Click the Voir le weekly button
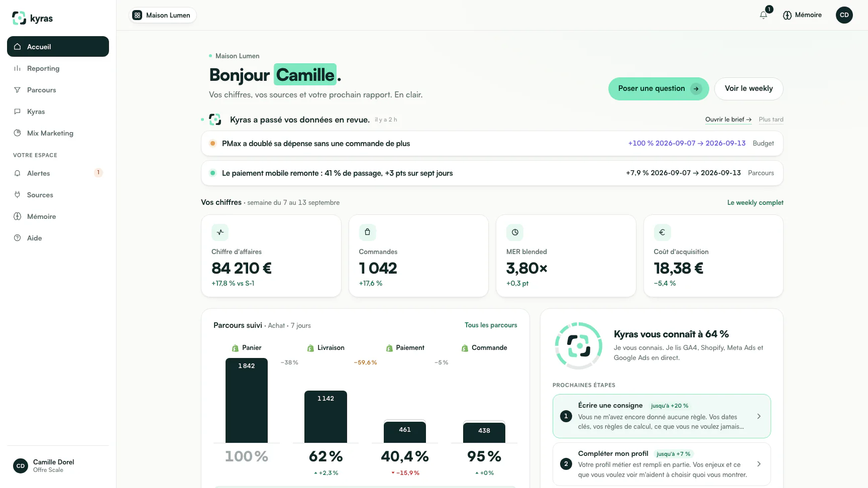868x488 pixels. (x=748, y=89)
